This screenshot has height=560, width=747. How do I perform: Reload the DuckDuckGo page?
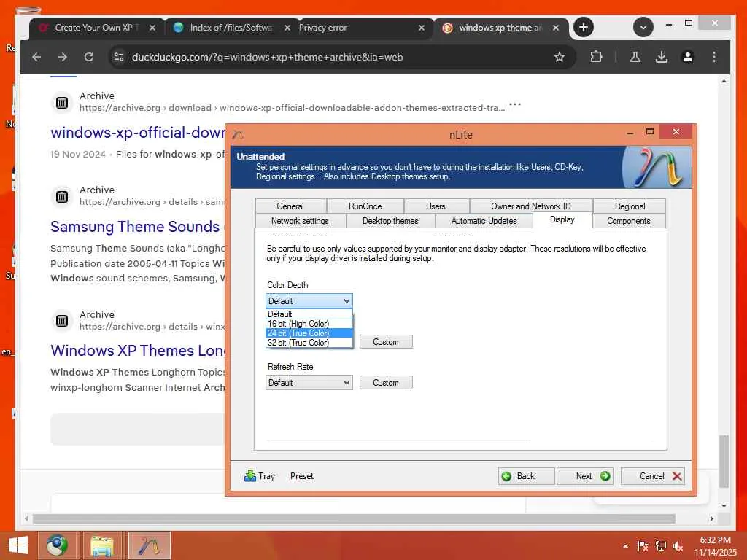(x=89, y=57)
